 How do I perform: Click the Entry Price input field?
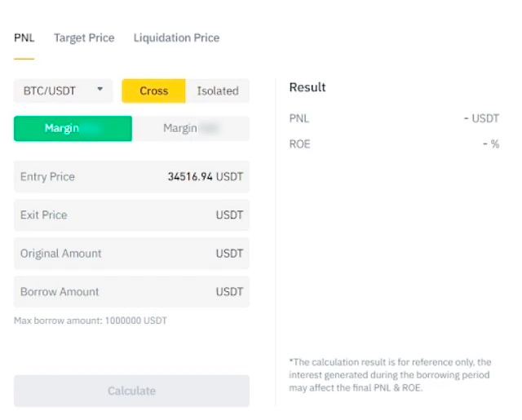pyautogui.click(x=131, y=176)
